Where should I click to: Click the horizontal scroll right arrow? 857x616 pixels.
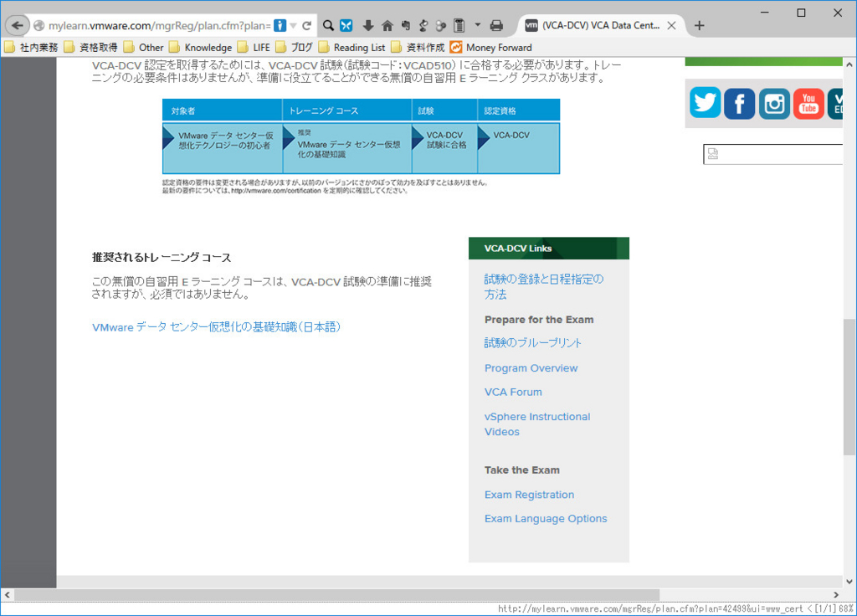836,595
